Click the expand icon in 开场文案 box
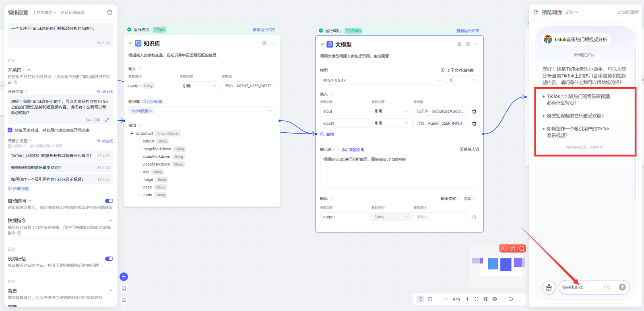 pos(107,120)
